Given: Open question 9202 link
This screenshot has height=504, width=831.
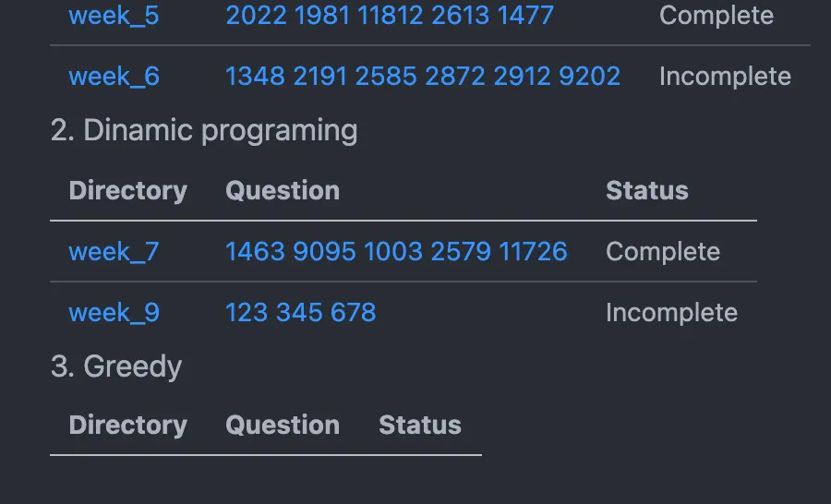Looking at the screenshot, I should point(589,77).
